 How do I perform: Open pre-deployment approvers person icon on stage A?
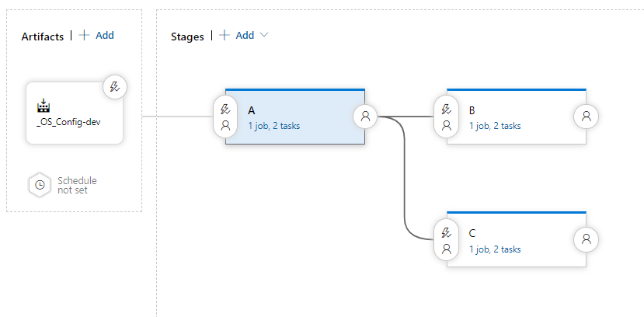click(x=225, y=124)
